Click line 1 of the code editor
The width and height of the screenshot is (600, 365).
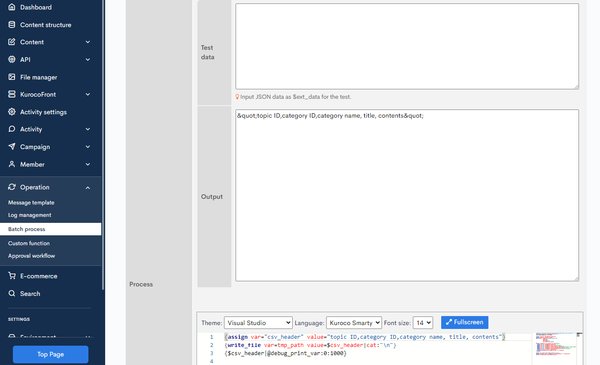pyautogui.click(x=364, y=337)
